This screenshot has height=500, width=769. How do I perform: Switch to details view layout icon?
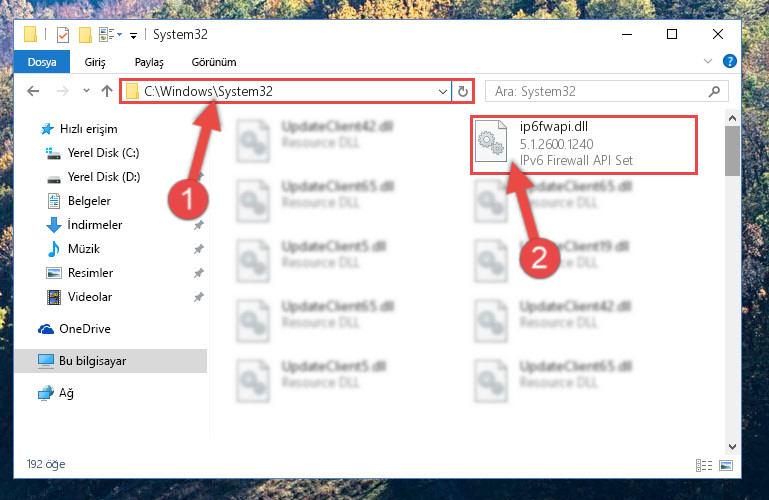pyautogui.click(x=704, y=465)
